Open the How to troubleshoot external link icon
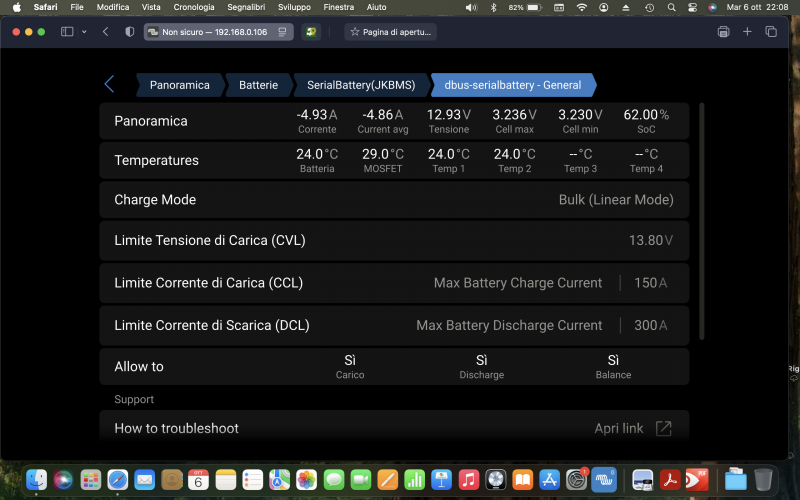 click(663, 428)
